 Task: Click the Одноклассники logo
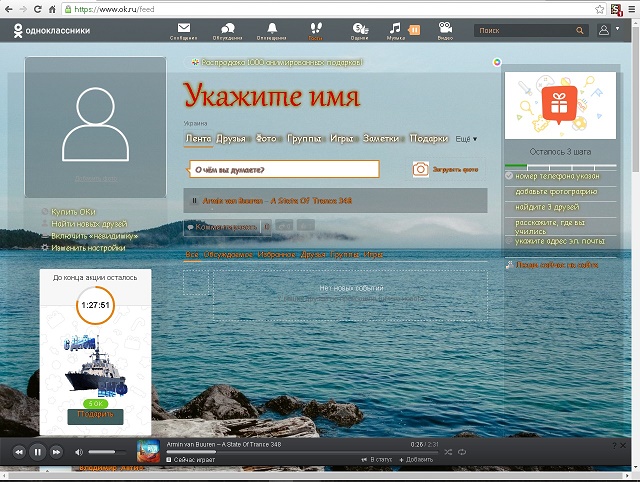pos(52,31)
